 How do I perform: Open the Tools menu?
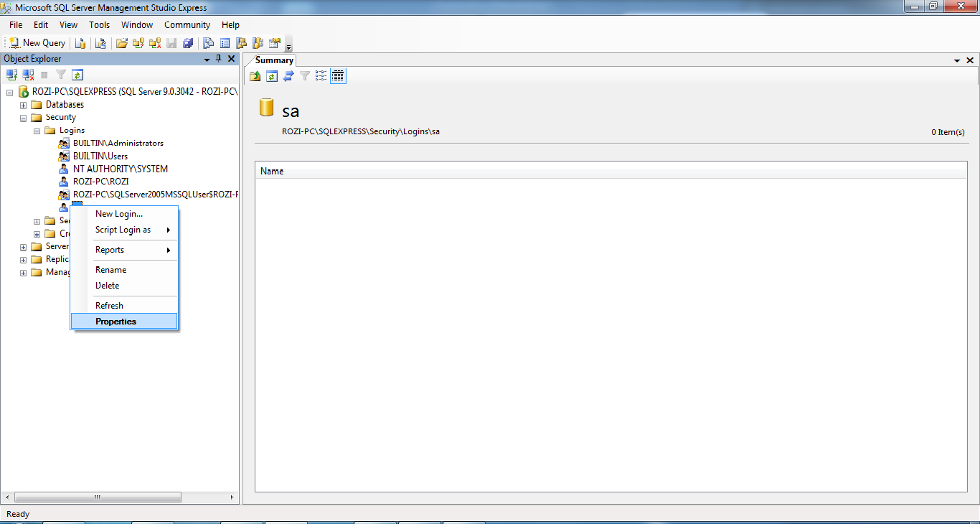[x=100, y=25]
